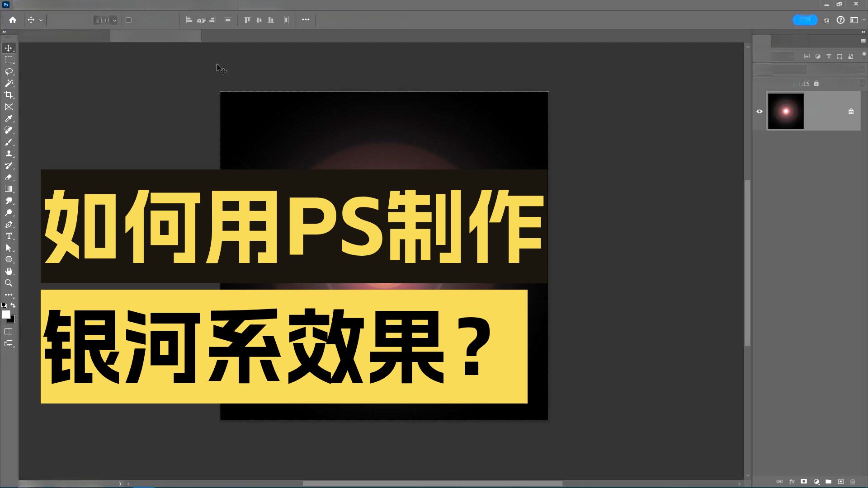
Task: Select the Eyedropper tool
Action: click(9, 118)
